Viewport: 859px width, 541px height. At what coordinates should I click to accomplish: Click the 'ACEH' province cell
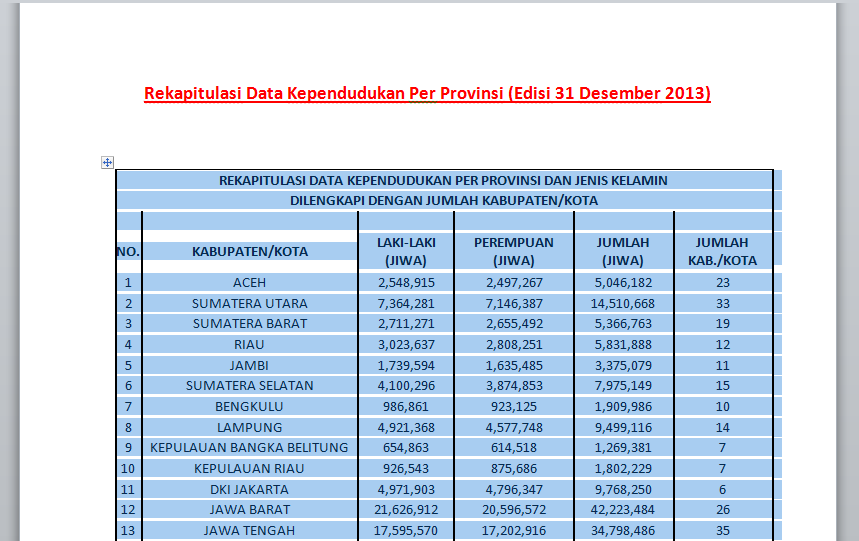(x=249, y=283)
